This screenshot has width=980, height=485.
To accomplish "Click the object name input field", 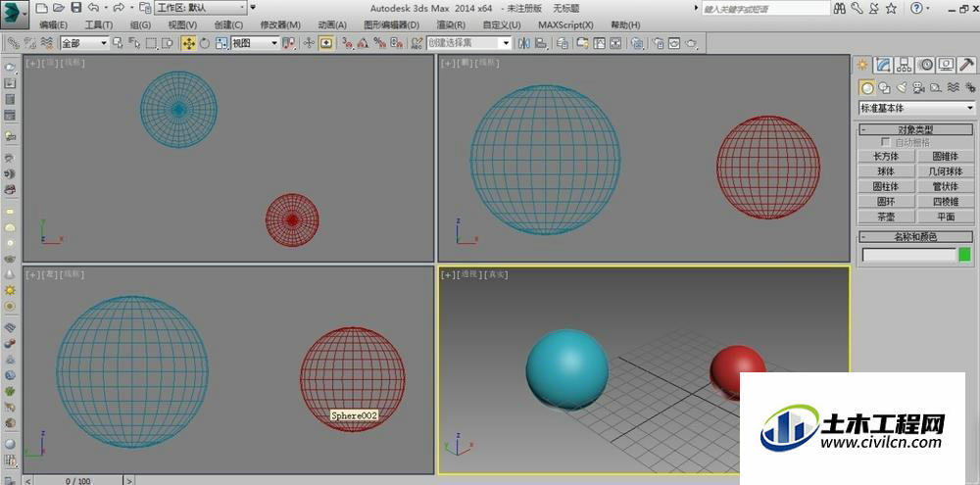I will [908, 255].
